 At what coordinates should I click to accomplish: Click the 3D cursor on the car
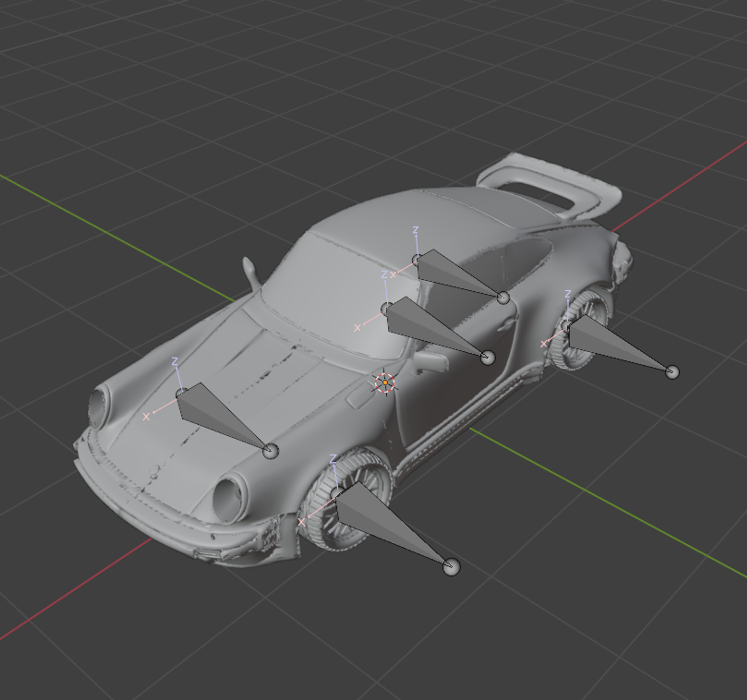coord(385,382)
